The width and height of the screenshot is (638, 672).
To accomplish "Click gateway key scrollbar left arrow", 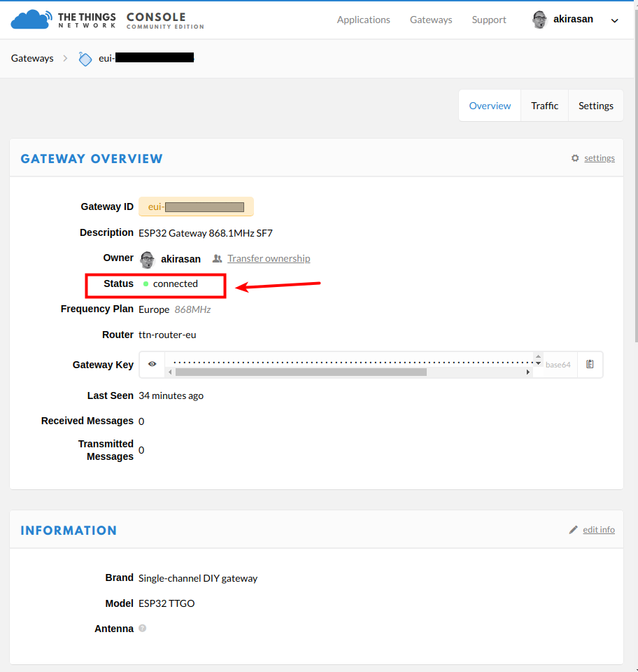I will tap(170, 372).
